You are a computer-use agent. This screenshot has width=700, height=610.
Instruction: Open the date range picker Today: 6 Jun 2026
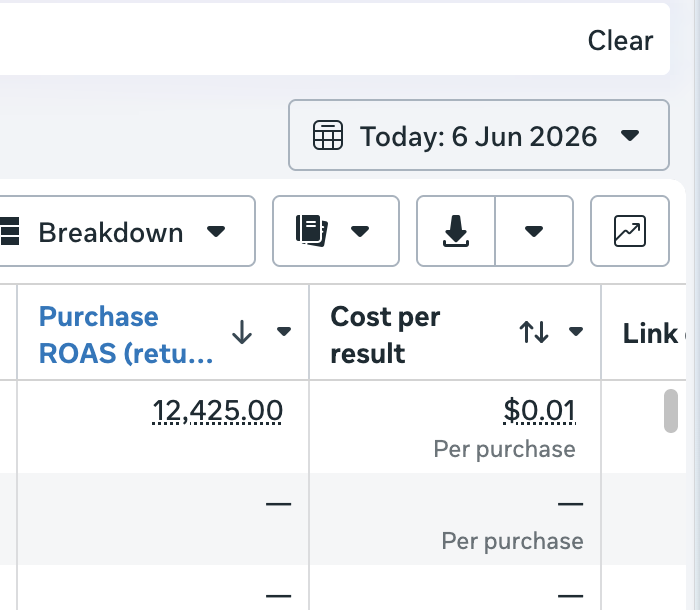[x=479, y=135]
